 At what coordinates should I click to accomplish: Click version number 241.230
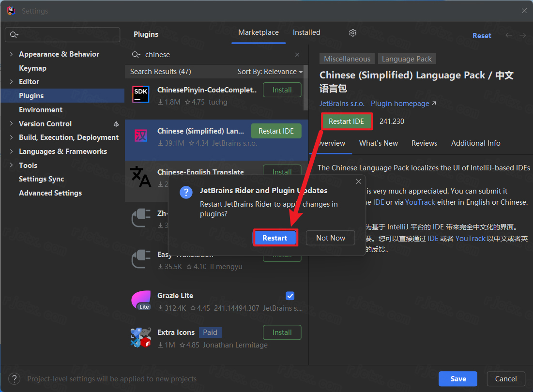point(392,121)
